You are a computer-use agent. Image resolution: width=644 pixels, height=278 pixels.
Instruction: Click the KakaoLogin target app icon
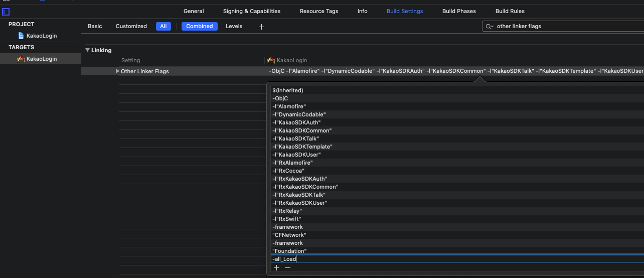[x=21, y=59]
